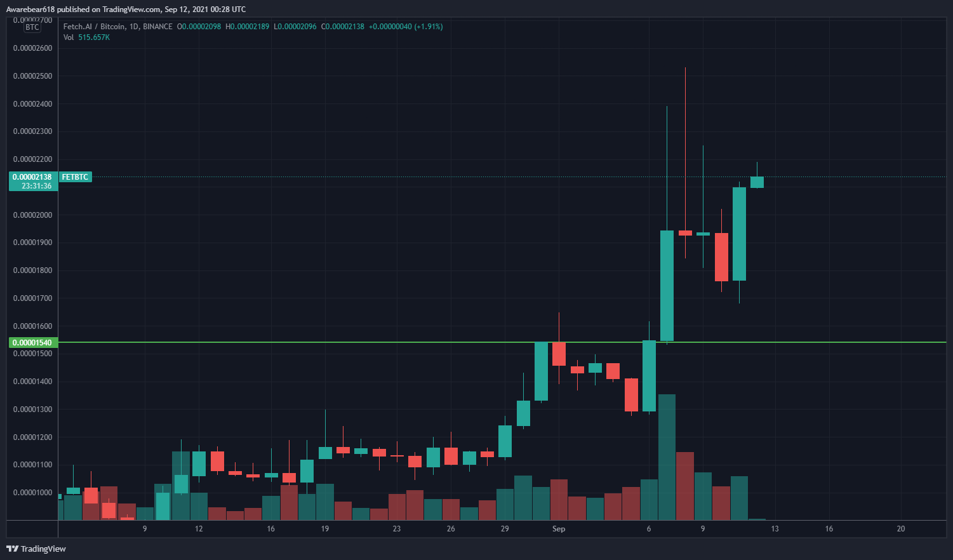Image resolution: width=953 pixels, height=560 pixels.
Task: Click the countdown timer 23:31:36
Action: (x=37, y=186)
